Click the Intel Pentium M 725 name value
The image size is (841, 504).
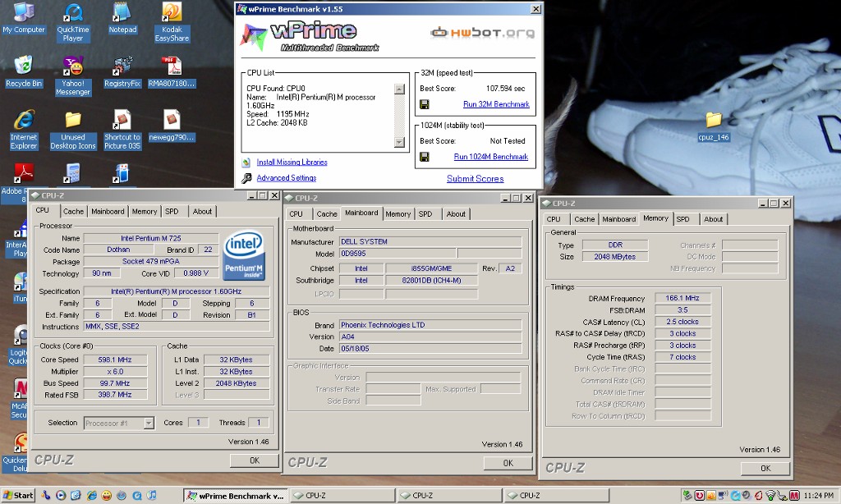coord(151,238)
